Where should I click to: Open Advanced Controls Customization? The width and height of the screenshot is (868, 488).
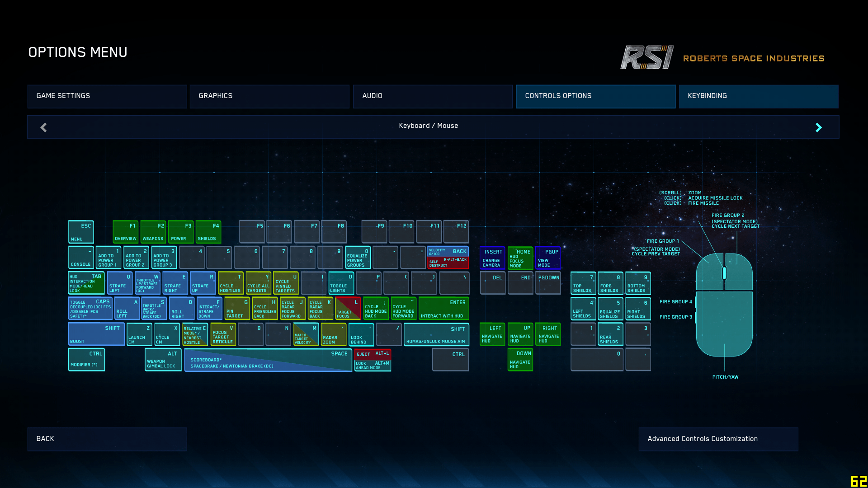point(718,439)
